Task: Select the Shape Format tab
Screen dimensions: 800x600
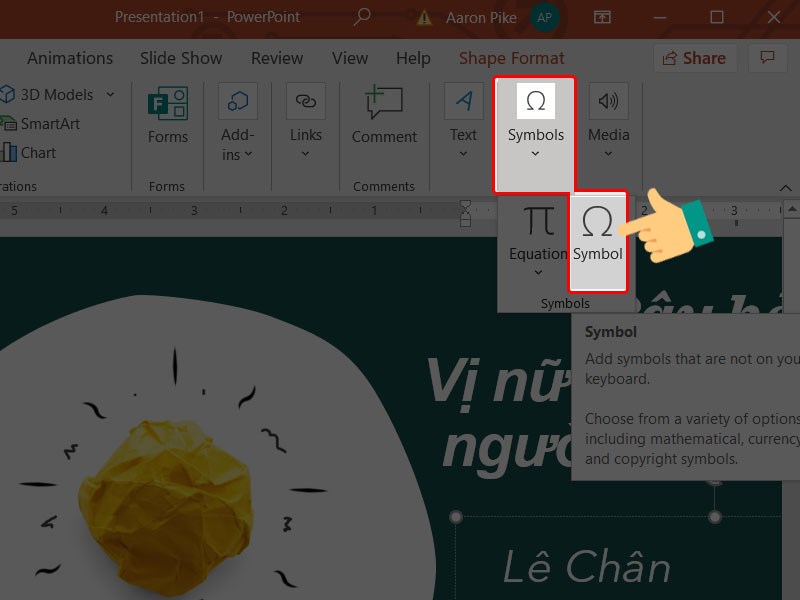Action: coord(511,58)
